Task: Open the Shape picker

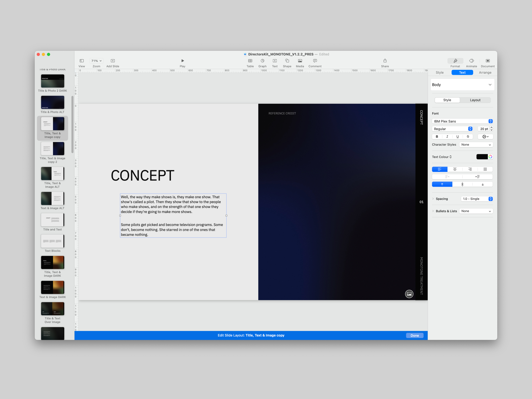Action: pos(287,61)
